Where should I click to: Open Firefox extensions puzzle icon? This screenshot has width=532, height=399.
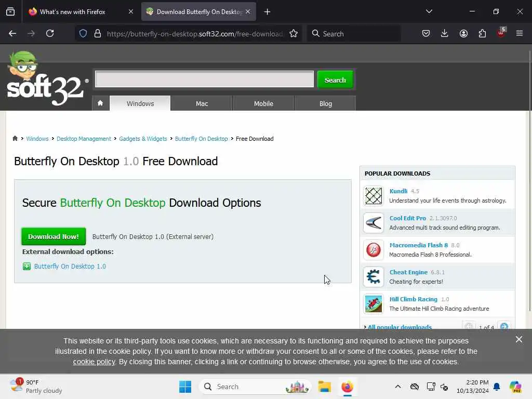(482, 33)
